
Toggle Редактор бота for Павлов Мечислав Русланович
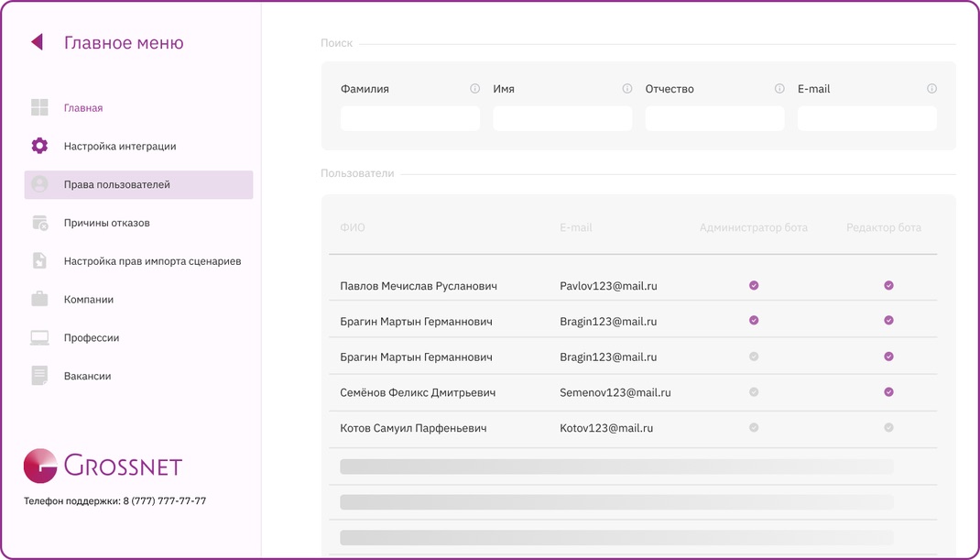[x=888, y=285]
